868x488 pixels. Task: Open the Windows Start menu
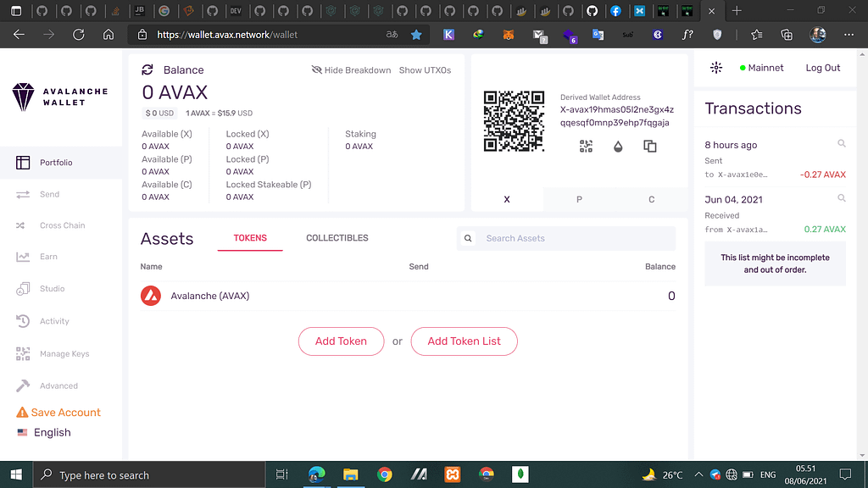coord(16,474)
